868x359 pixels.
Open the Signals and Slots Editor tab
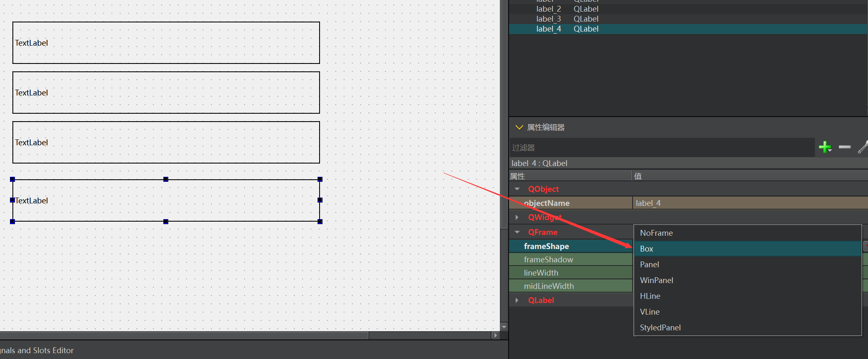[x=37, y=350]
